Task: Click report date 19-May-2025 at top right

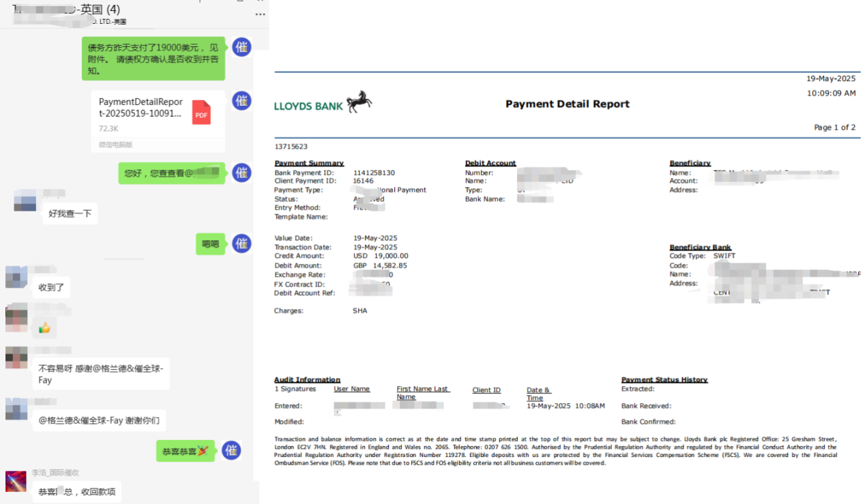Action: (x=831, y=78)
